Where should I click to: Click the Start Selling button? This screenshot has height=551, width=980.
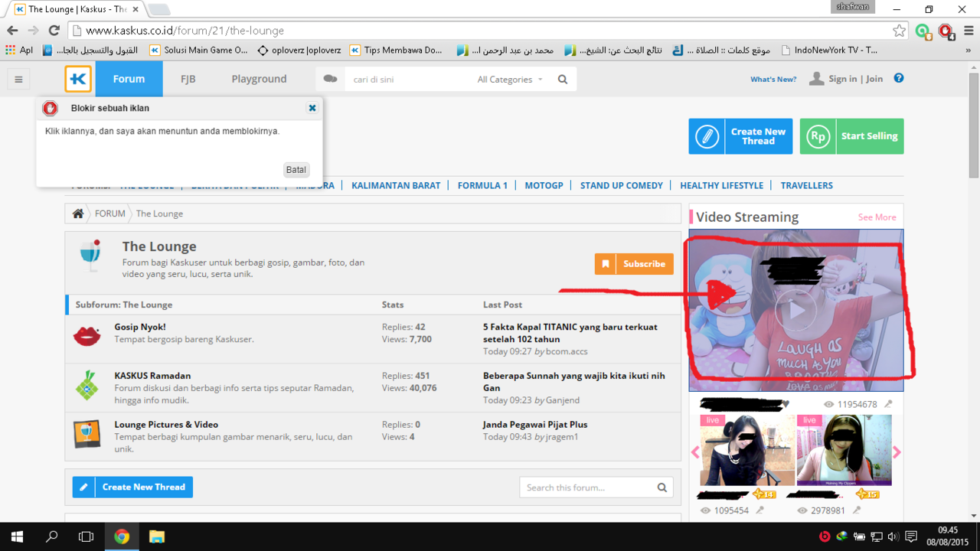851,136
